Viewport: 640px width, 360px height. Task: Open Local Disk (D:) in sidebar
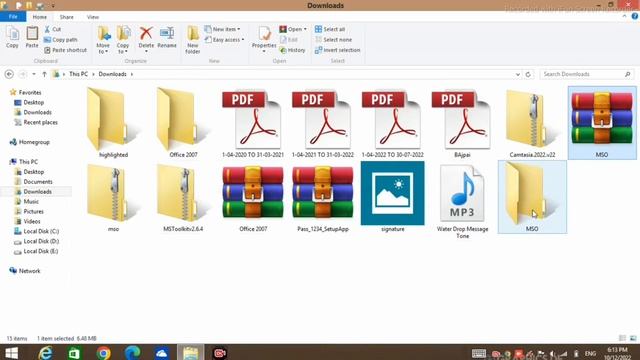tap(41, 241)
